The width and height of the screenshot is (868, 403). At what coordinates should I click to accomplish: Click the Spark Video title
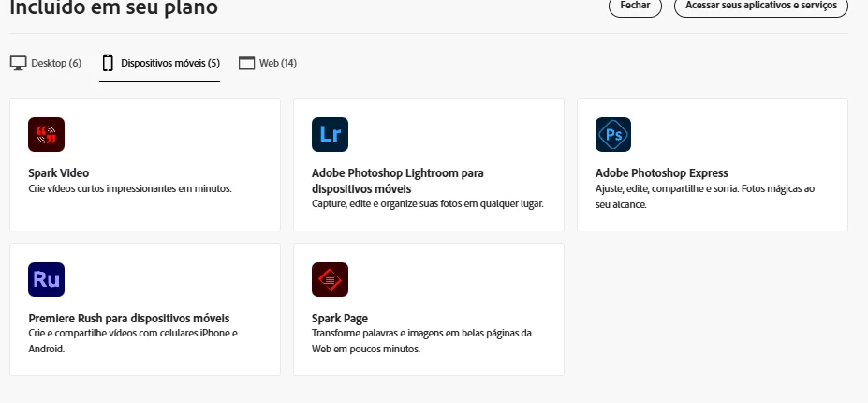click(x=59, y=173)
